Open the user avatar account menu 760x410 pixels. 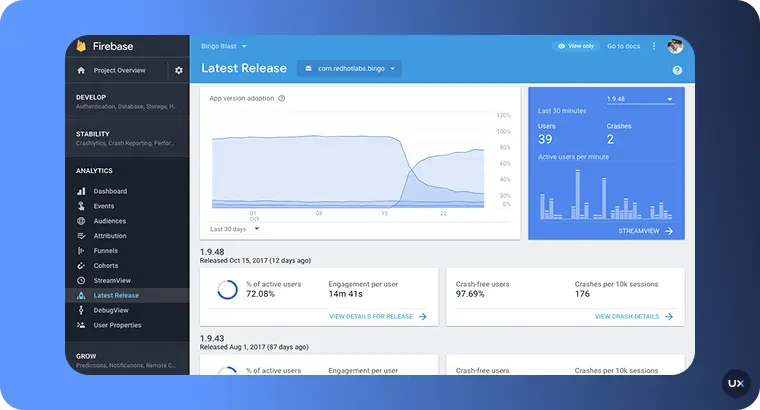click(x=675, y=46)
